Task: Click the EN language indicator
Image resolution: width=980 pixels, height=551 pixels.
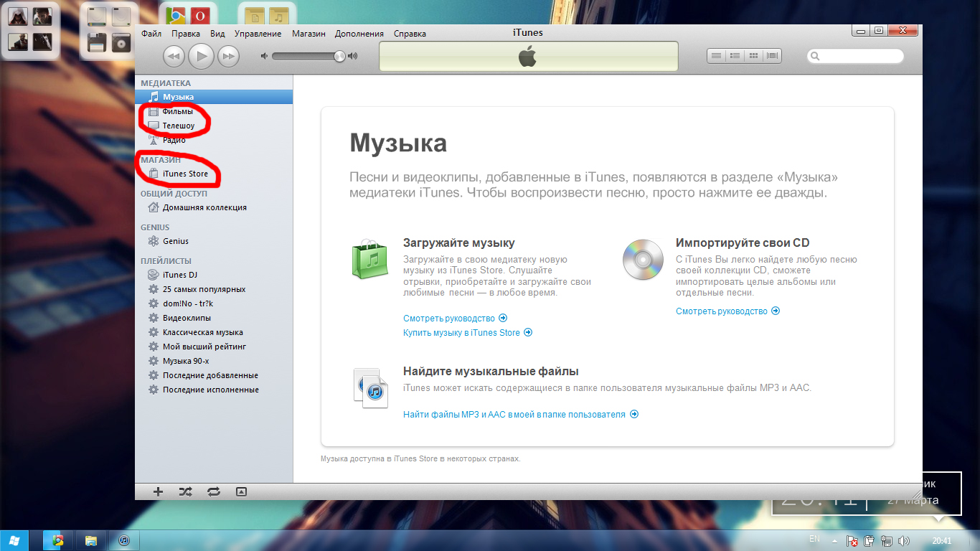Action: 814,539
